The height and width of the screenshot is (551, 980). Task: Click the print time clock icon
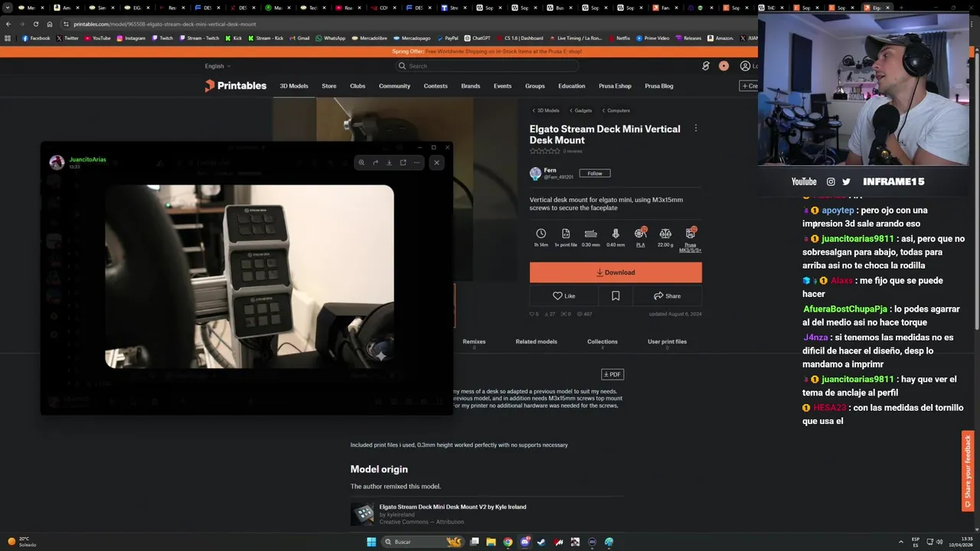pyautogui.click(x=541, y=233)
